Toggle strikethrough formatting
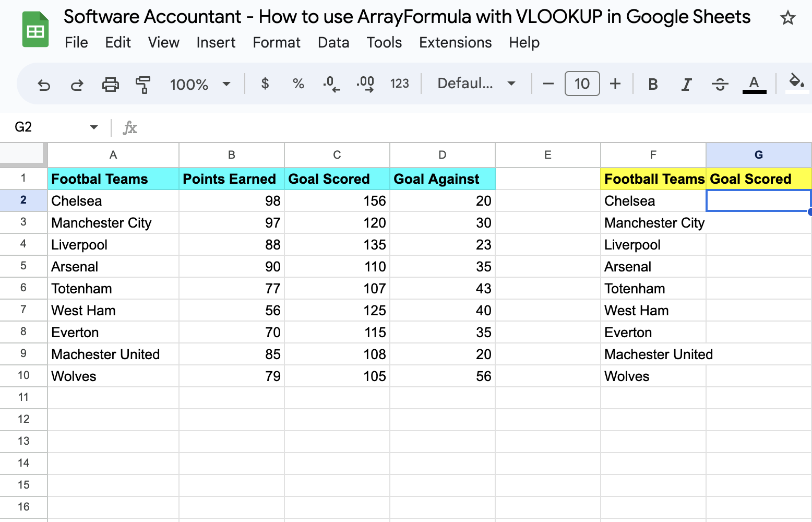812x522 pixels. [720, 84]
